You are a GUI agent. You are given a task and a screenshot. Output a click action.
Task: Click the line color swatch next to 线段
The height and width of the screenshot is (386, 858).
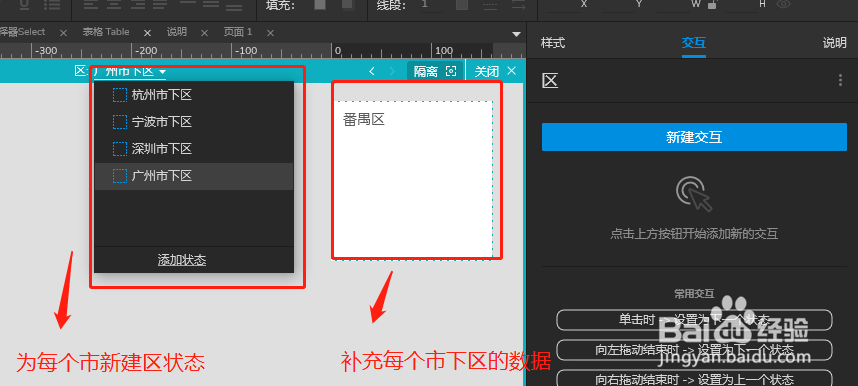462,5
